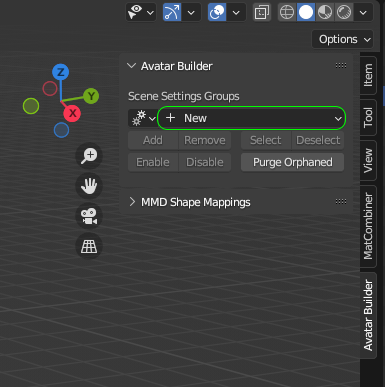Switch to Solid viewport shading
This screenshot has width=385, height=387.
[x=306, y=12]
